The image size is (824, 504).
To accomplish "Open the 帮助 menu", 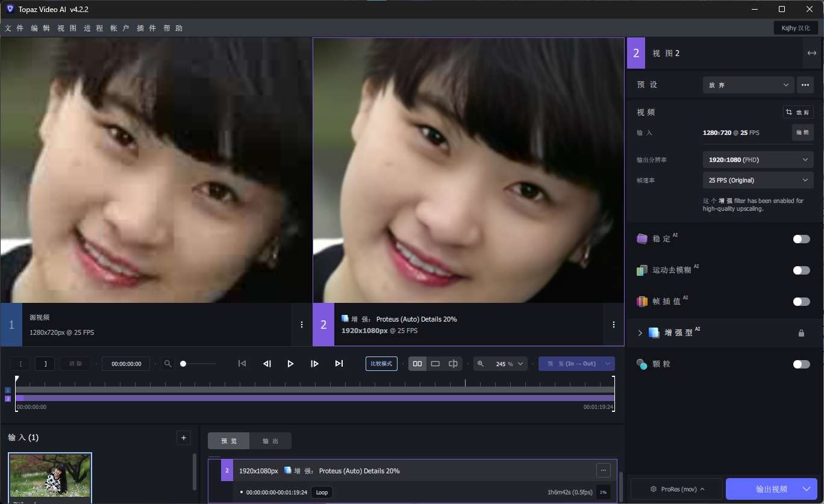I will pyautogui.click(x=173, y=28).
